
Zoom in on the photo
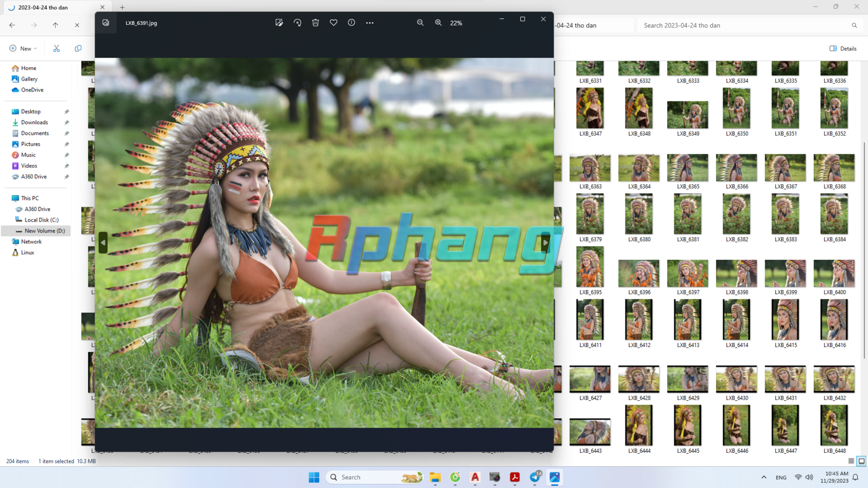(x=438, y=23)
